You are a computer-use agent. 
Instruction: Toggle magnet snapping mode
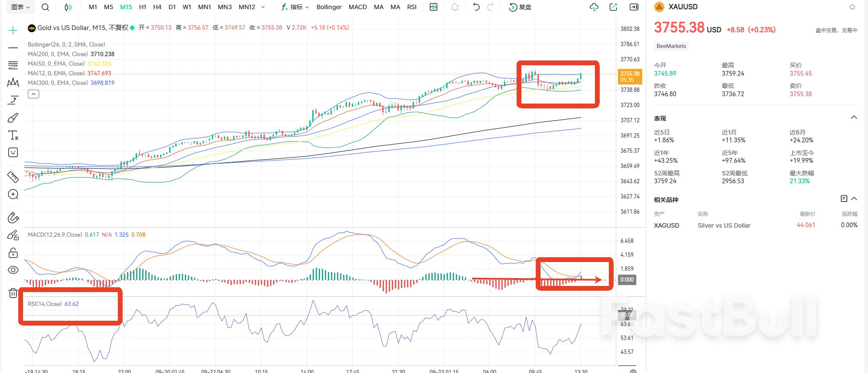[x=13, y=218]
